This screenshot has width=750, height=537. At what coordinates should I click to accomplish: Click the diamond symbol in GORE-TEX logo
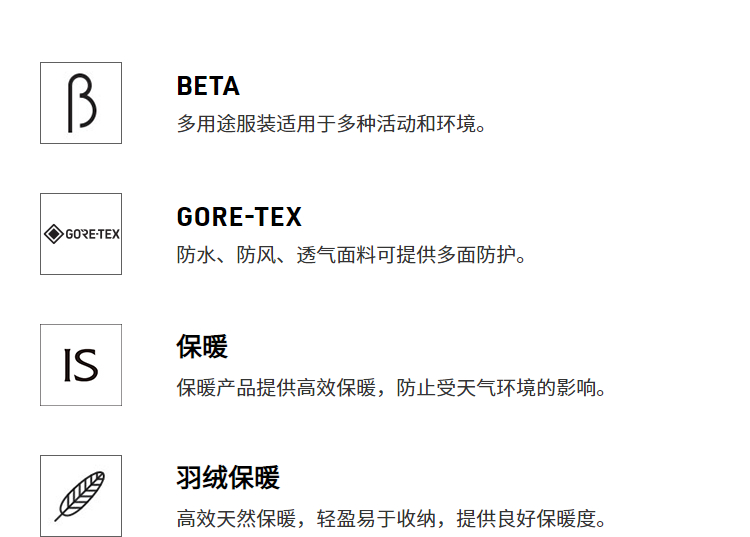(x=53, y=234)
